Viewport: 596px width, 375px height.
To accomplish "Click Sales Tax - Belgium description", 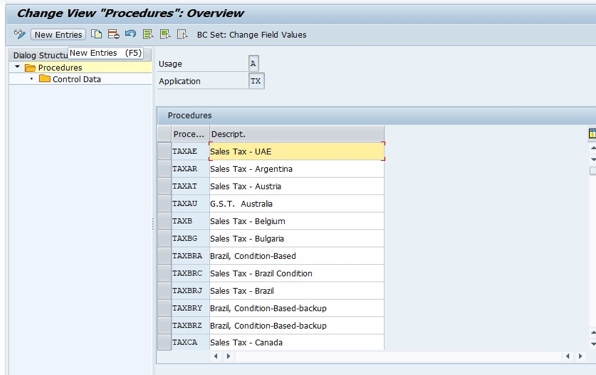I will click(x=296, y=221).
